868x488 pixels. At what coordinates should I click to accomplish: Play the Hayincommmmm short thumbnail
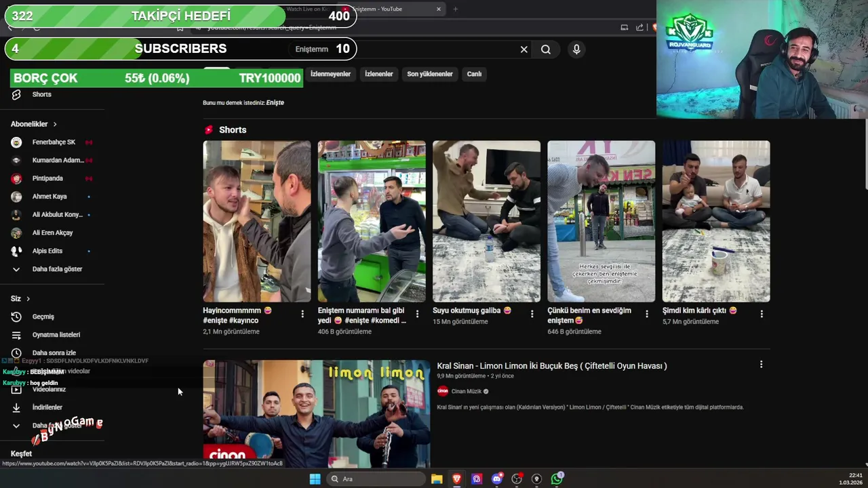(x=257, y=221)
